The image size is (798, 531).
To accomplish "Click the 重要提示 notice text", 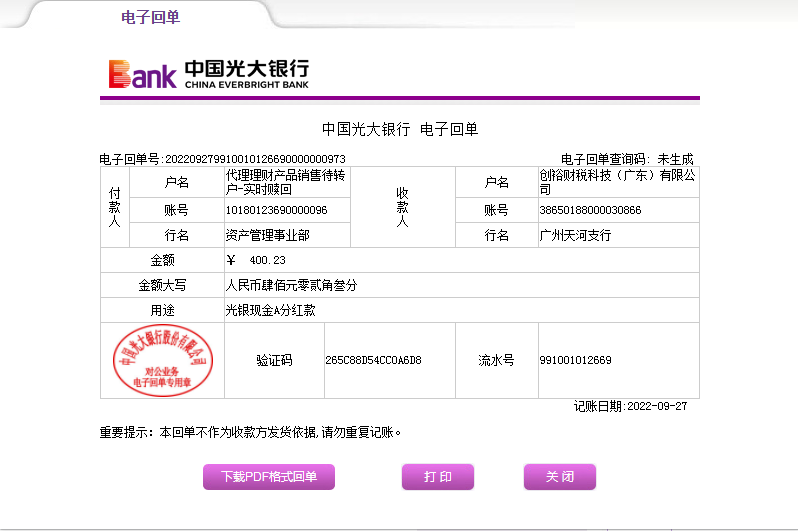I will click(x=250, y=433).
